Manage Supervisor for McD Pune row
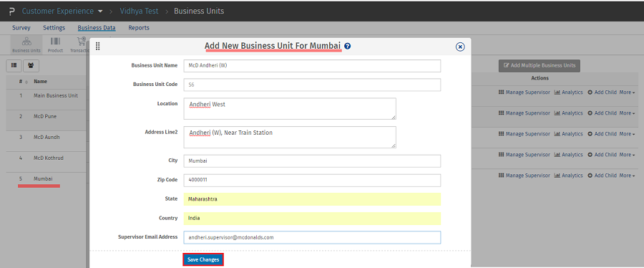The image size is (644, 268). 524,113
